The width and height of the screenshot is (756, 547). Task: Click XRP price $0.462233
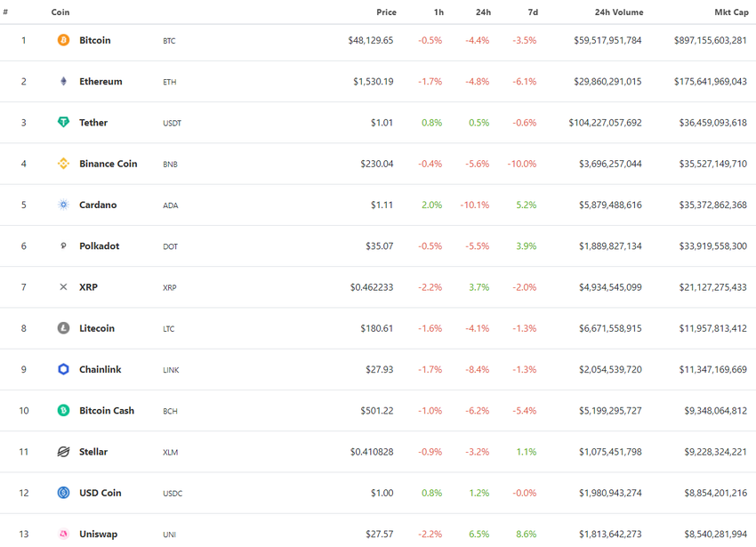(372, 287)
